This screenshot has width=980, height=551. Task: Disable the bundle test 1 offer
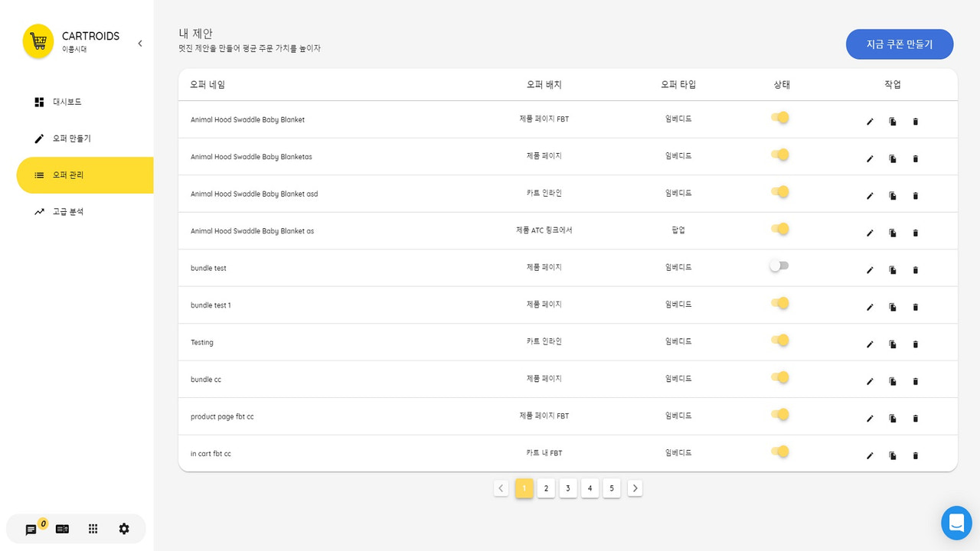[x=779, y=303]
